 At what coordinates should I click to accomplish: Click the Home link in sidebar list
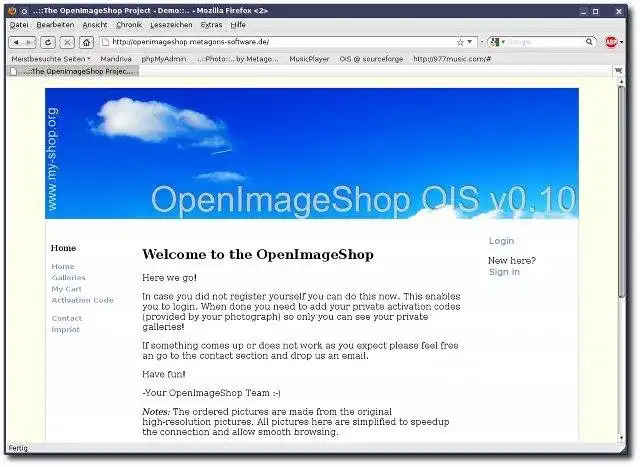click(x=63, y=267)
